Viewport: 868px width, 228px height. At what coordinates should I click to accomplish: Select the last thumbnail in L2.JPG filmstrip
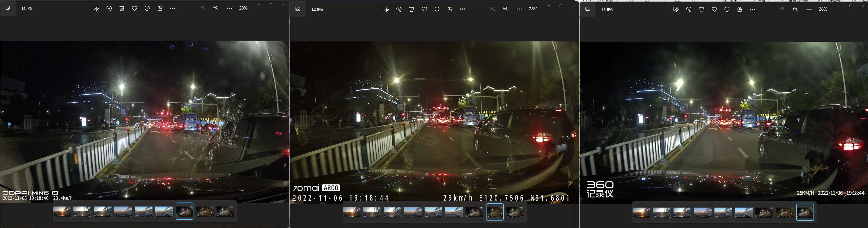(x=515, y=212)
